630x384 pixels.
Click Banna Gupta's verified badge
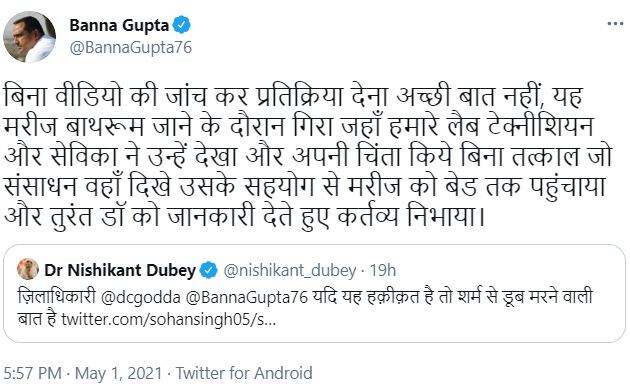point(182,25)
